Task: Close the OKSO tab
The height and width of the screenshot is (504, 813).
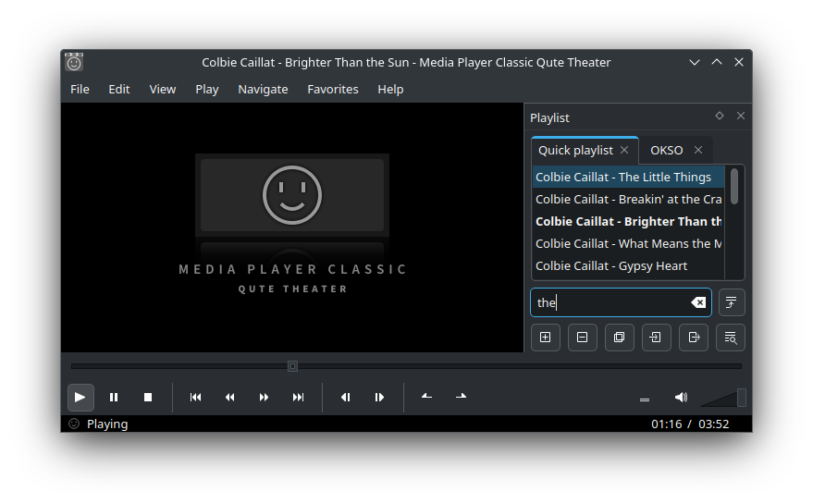Action: [x=698, y=150]
